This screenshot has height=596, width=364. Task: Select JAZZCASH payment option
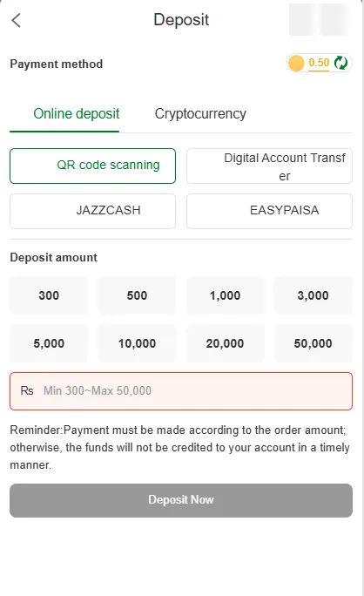[92, 212]
